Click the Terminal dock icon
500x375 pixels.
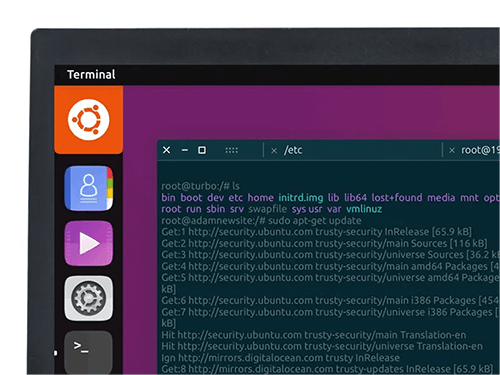pyautogui.click(x=89, y=352)
